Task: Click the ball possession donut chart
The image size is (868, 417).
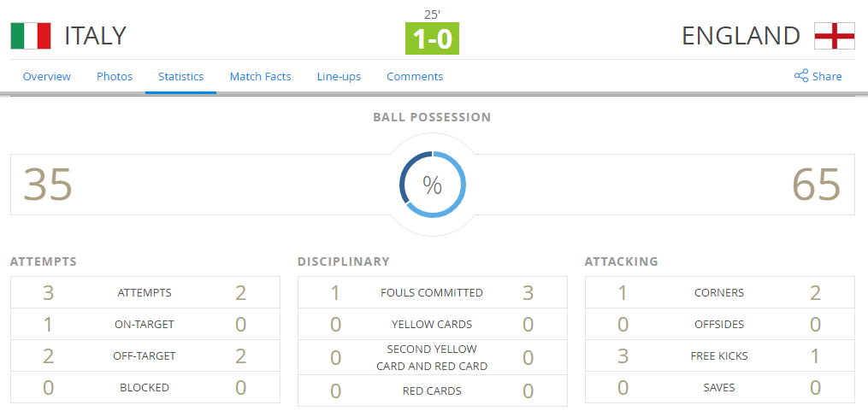Action: pos(433,185)
